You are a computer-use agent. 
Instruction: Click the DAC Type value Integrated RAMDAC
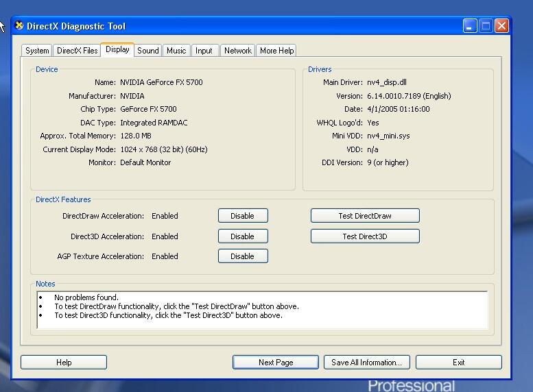point(154,123)
